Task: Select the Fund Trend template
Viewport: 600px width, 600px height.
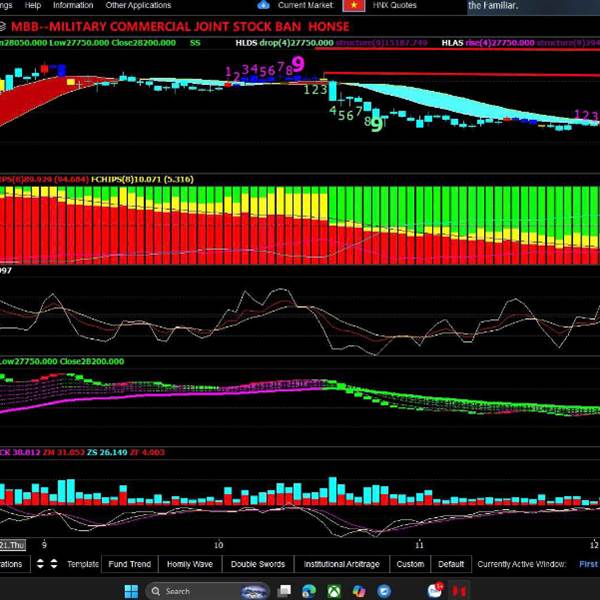Action: (x=130, y=564)
